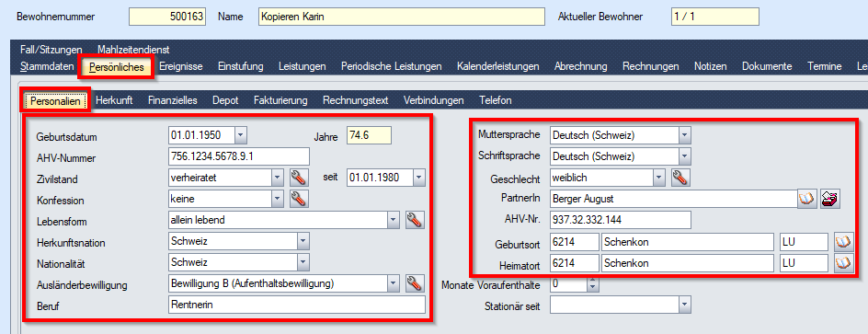This screenshot has height=334, width=868.
Task: Click the Beruf text field
Action: (x=297, y=305)
